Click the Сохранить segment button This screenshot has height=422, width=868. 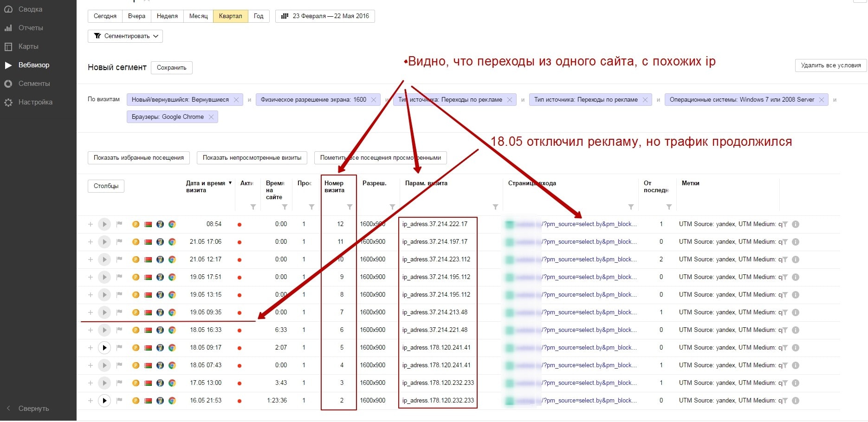tap(171, 68)
